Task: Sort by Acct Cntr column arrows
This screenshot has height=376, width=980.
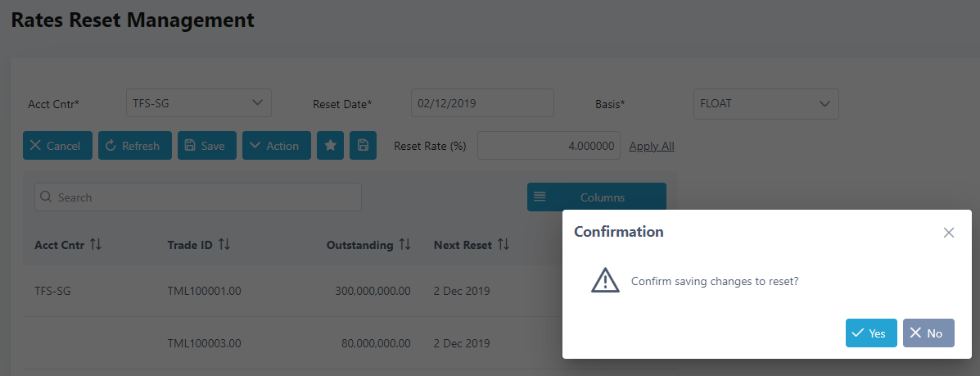Action: tap(96, 245)
